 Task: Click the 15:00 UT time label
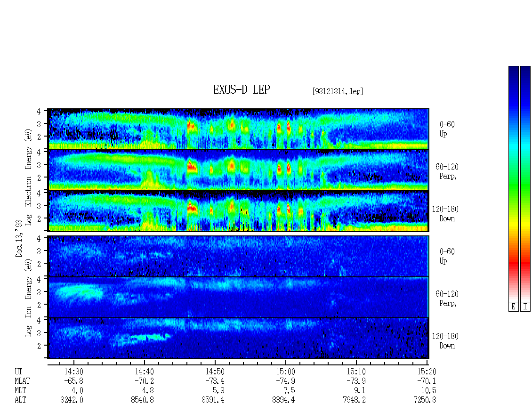(285, 372)
